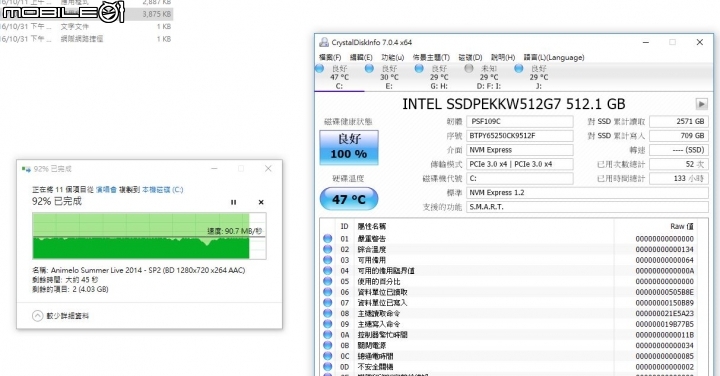720x376 pixels.
Task: Click the status circle icon for row 05
Action: (327, 281)
